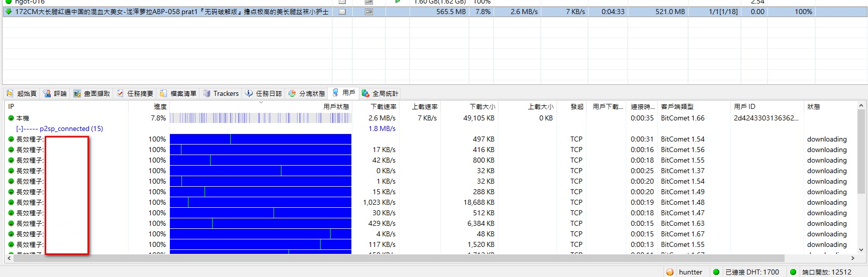Switch to the 任務摘要 tab
The width and height of the screenshot is (868, 277).
(135, 93)
